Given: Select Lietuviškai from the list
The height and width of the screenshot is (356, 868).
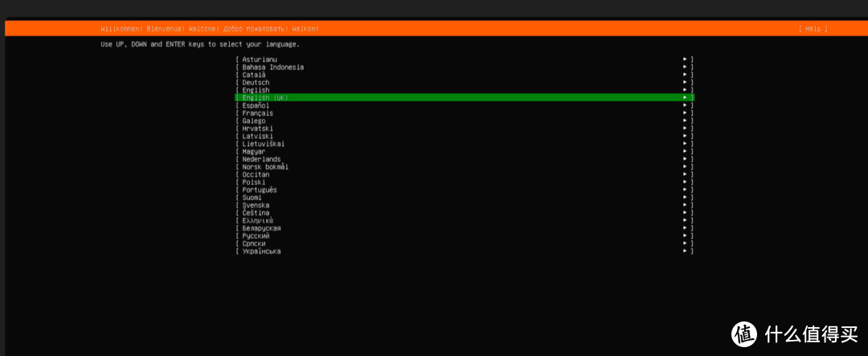Looking at the screenshot, I should tap(263, 144).
